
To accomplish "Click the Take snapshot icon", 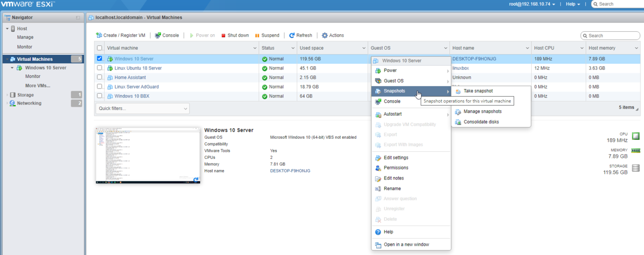I will (458, 91).
